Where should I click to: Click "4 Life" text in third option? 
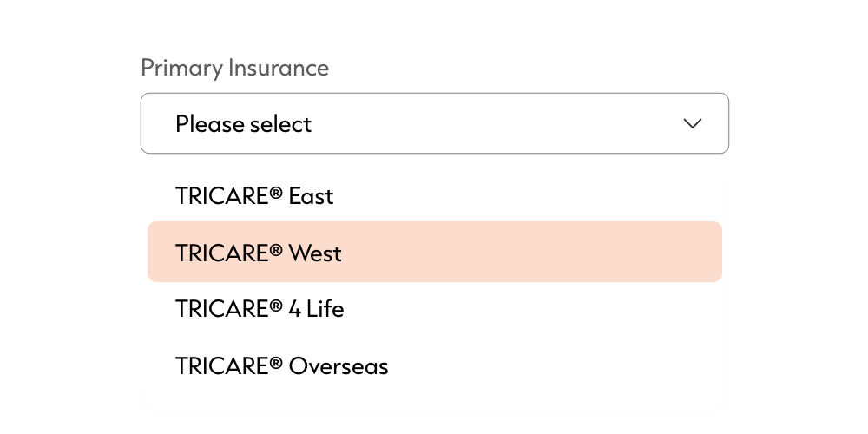tap(316, 309)
